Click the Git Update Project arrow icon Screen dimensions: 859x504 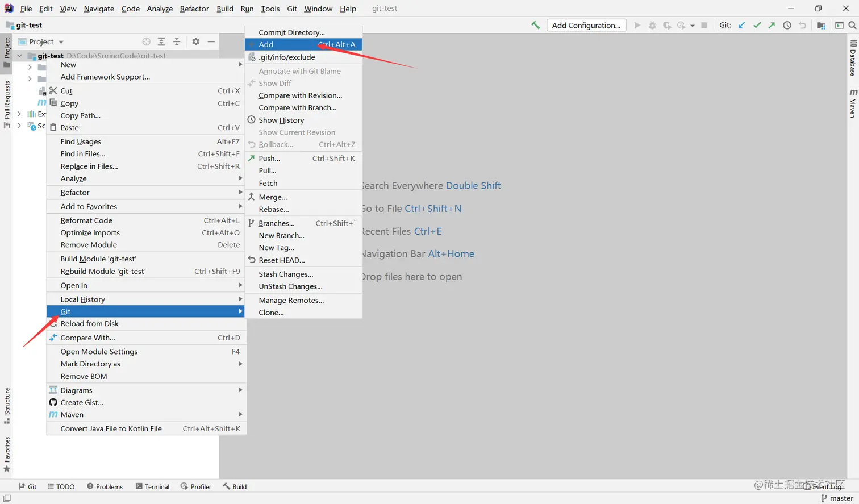click(741, 25)
